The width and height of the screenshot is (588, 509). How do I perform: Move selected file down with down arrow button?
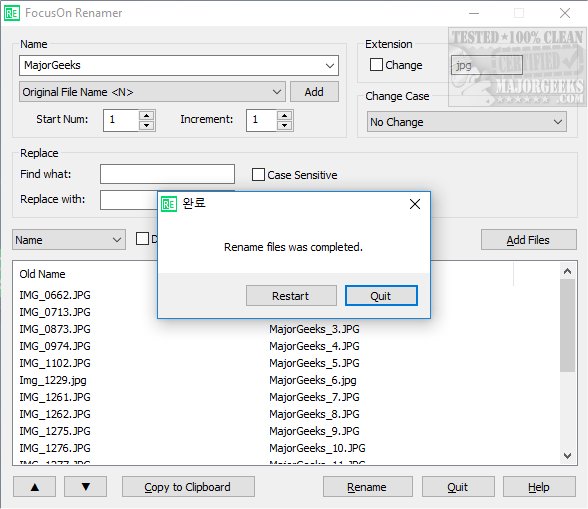click(86, 487)
